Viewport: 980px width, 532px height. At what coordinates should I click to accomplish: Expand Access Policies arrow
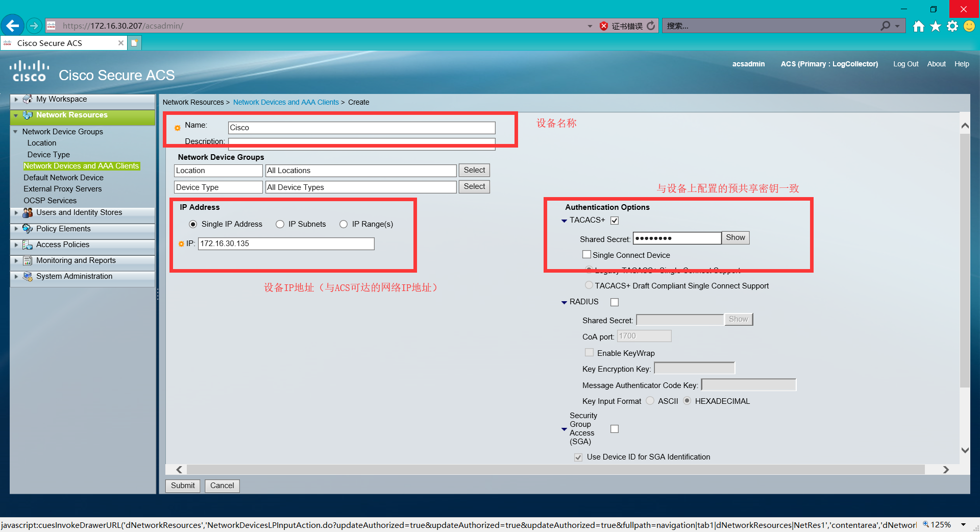coord(16,245)
